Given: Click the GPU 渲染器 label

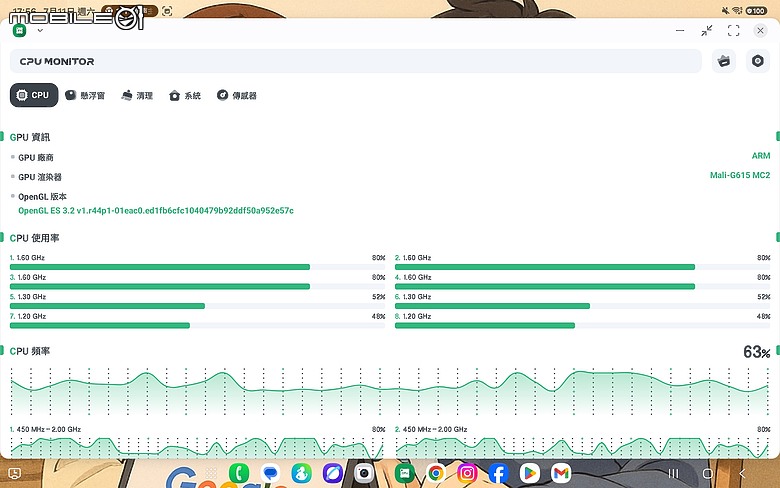Looking at the screenshot, I should pyautogui.click(x=40, y=177).
